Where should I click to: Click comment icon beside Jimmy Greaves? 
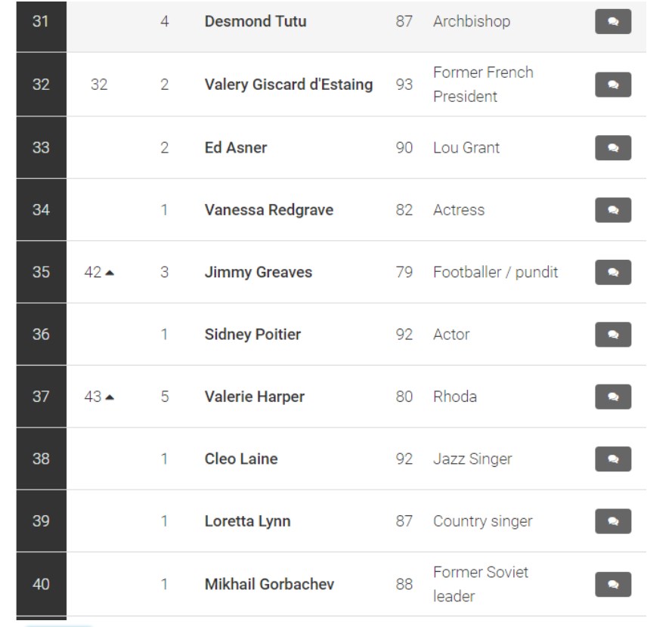pos(612,272)
